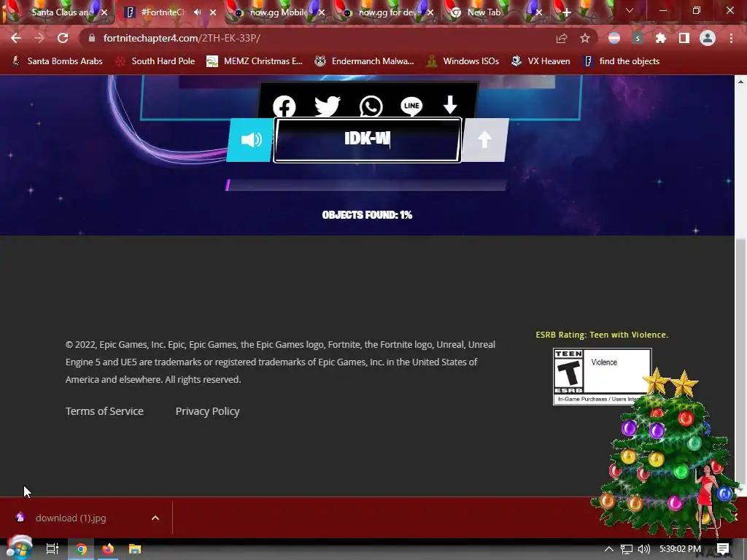Close the Santa Claus tab
This screenshot has width=747, height=560.
104,12
